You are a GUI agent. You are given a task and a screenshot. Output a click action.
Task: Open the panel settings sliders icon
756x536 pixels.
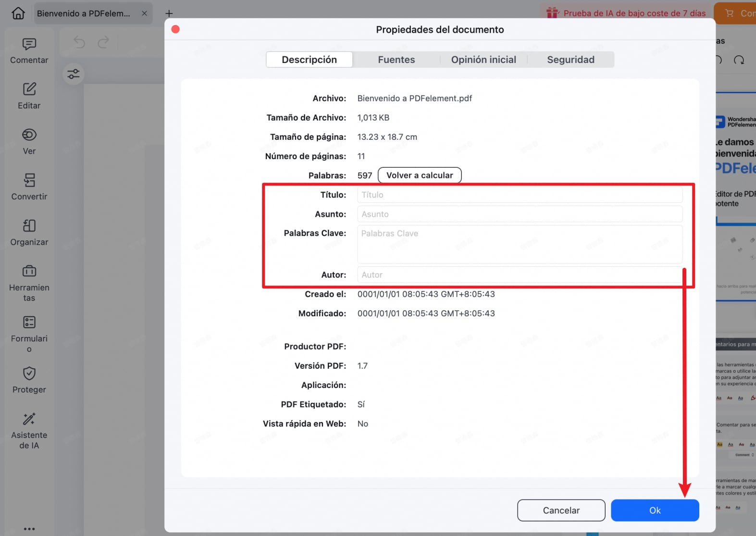(74, 74)
